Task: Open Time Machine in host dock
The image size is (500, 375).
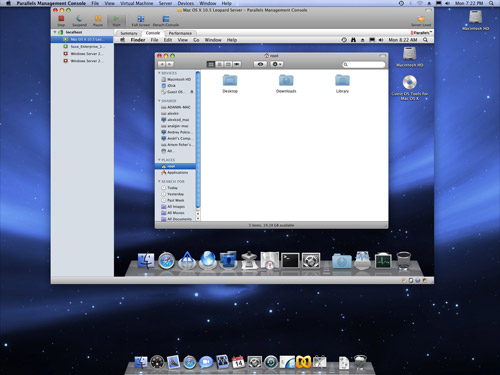Action: tap(271, 362)
